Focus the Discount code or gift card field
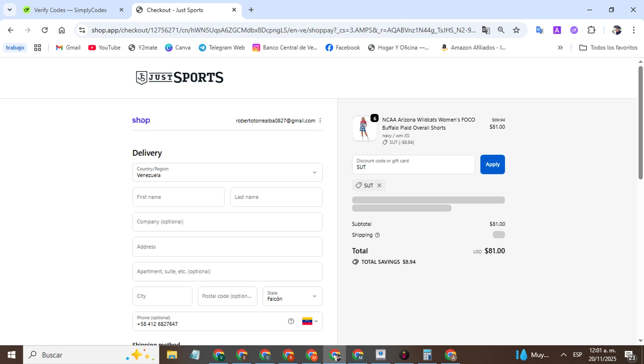 (413, 165)
